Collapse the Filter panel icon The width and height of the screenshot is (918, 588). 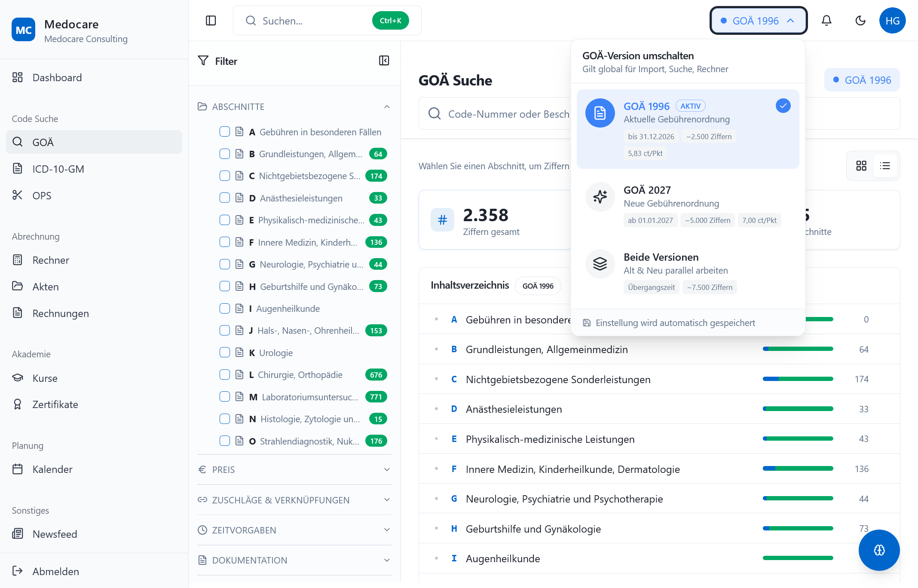(x=384, y=61)
